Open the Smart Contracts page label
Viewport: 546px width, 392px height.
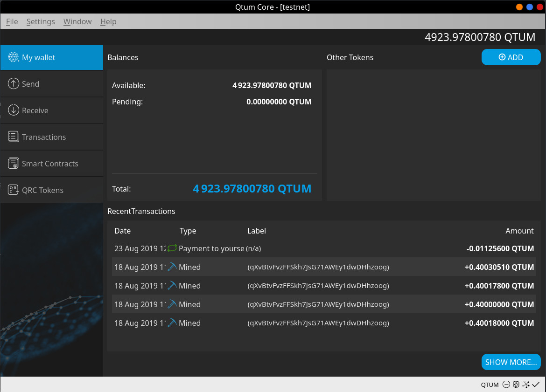(x=50, y=164)
